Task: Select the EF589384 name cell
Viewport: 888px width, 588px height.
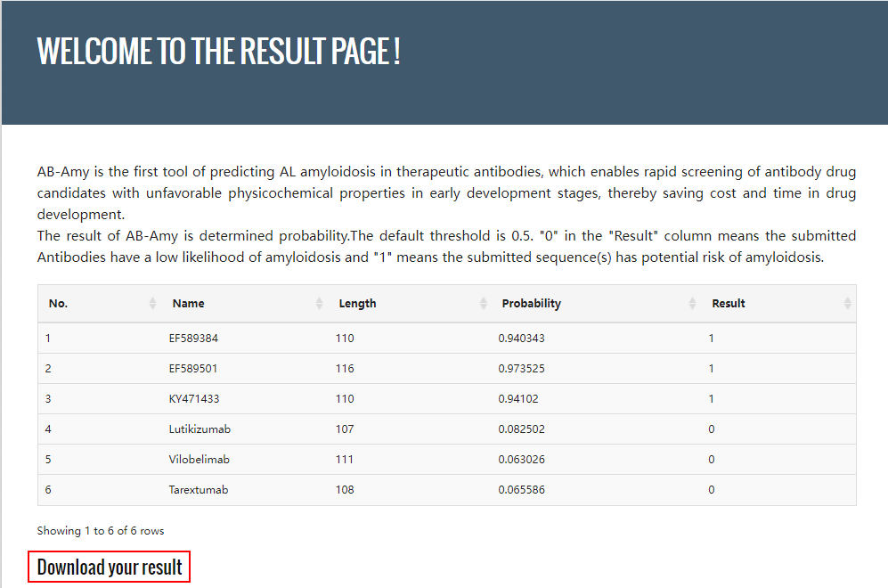Action: [193, 339]
